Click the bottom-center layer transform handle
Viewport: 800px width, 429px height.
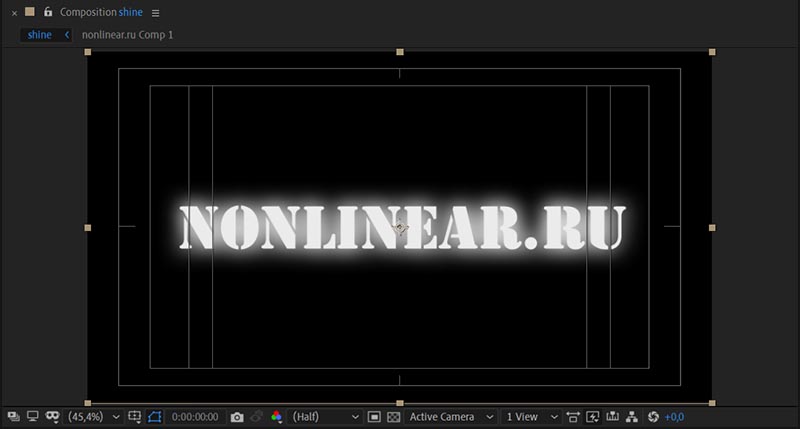coord(400,403)
